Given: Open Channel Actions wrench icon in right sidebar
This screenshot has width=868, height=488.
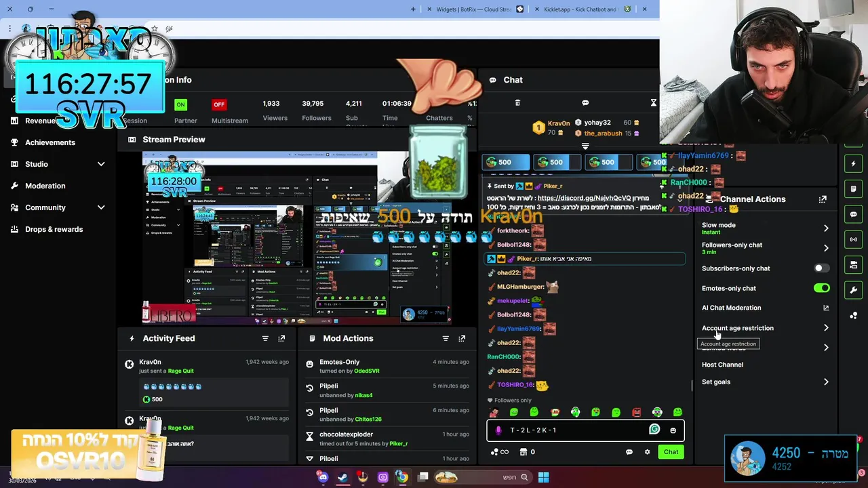Looking at the screenshot, I should pos(853,290).
